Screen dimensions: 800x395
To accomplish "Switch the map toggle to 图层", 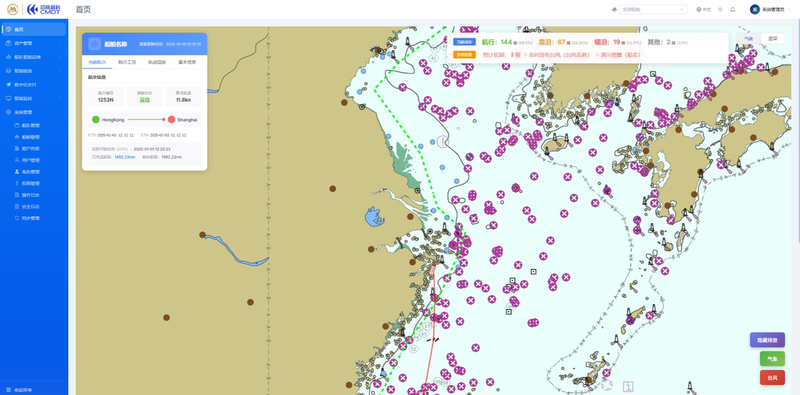I will tap(772, 38).
